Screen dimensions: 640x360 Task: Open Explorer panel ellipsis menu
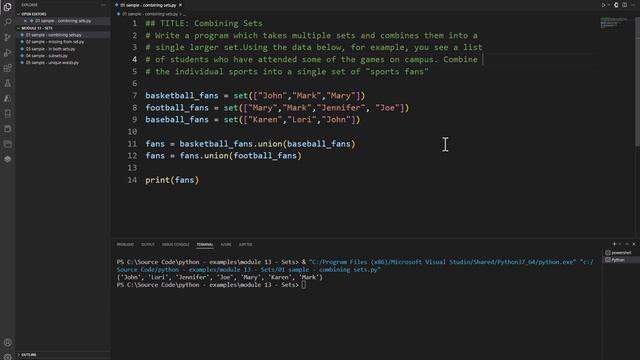click(x=103, y=5)
